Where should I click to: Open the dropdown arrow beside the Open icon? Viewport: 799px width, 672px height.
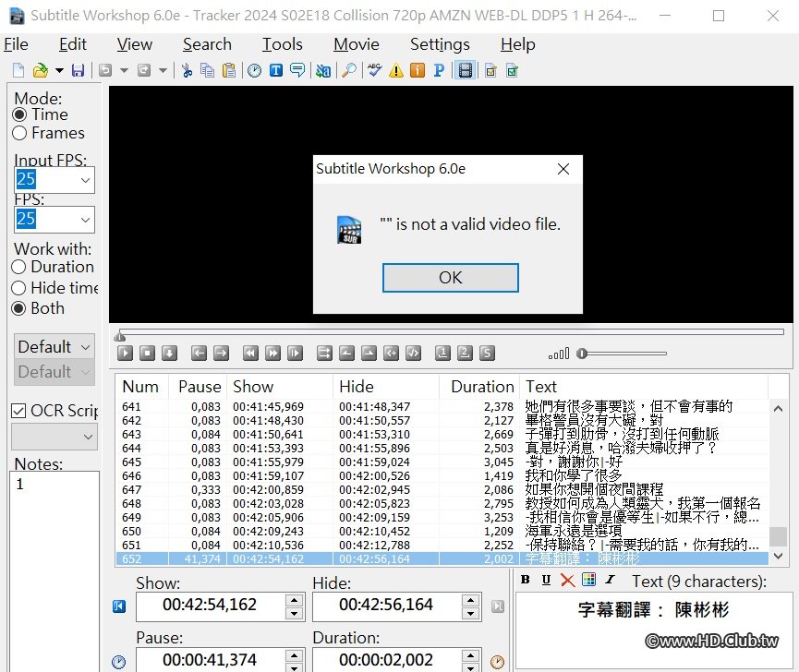59,70
